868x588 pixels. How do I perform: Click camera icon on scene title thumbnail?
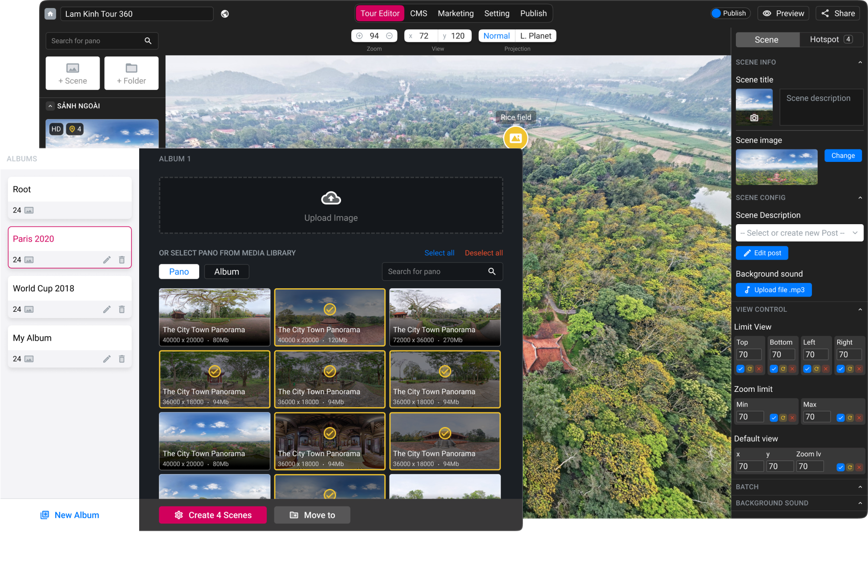[x=754, y=118]
